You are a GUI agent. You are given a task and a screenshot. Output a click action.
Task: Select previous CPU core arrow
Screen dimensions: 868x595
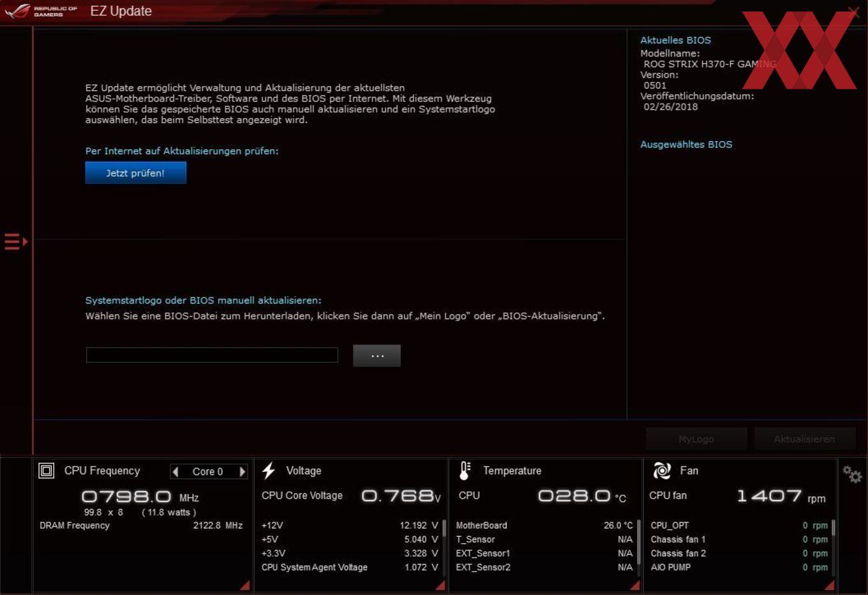(176, 471)
